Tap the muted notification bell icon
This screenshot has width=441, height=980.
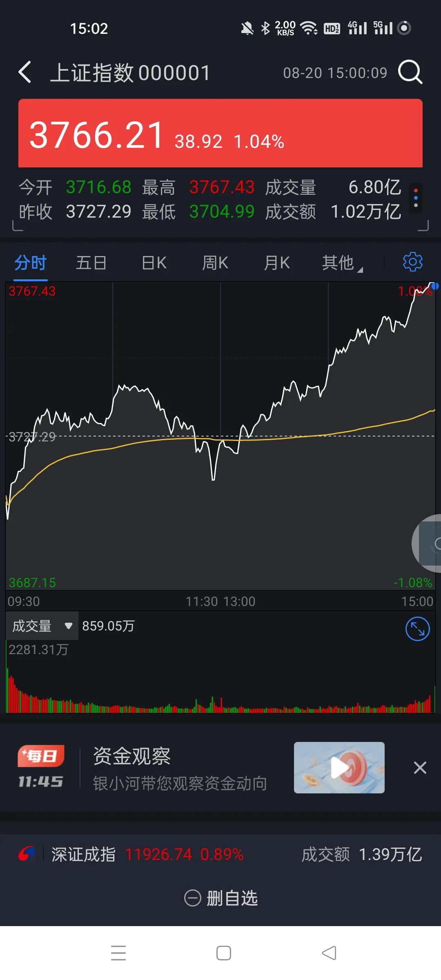pos(247,28)
